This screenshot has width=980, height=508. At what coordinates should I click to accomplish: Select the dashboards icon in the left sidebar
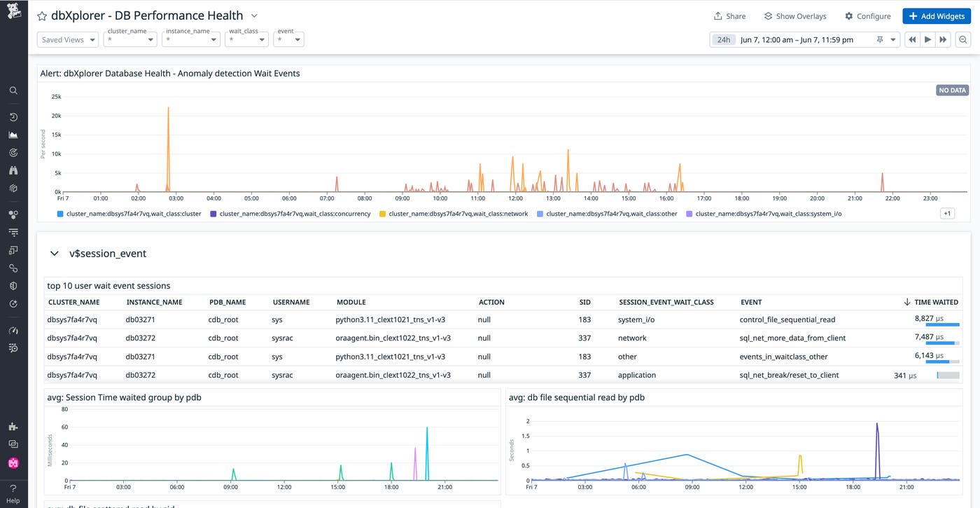[13, 135]
